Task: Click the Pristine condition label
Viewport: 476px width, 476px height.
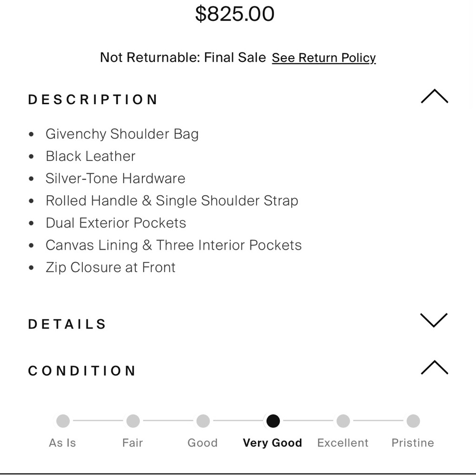Action: click(x=413, y=443)
